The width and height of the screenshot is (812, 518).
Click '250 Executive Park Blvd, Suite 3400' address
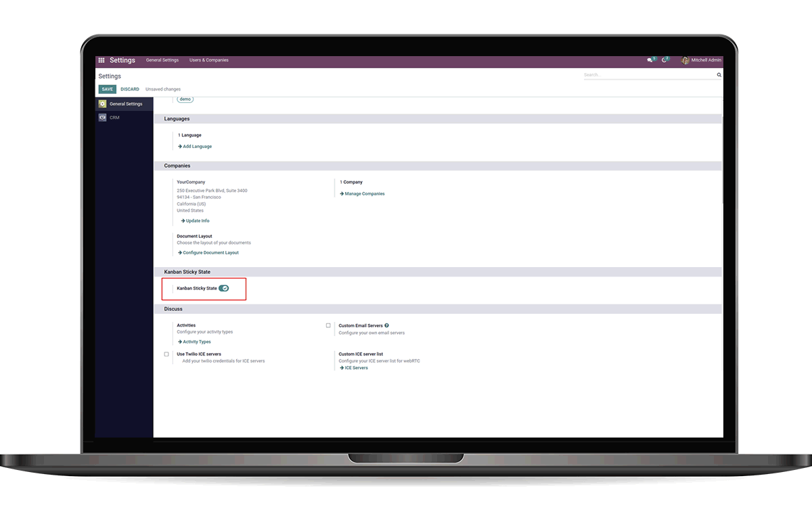[212, 191]
